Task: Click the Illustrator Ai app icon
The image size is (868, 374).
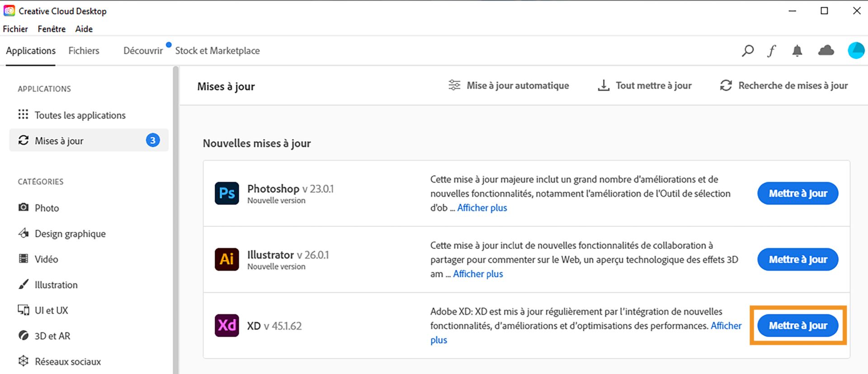Action: (226, 259)
